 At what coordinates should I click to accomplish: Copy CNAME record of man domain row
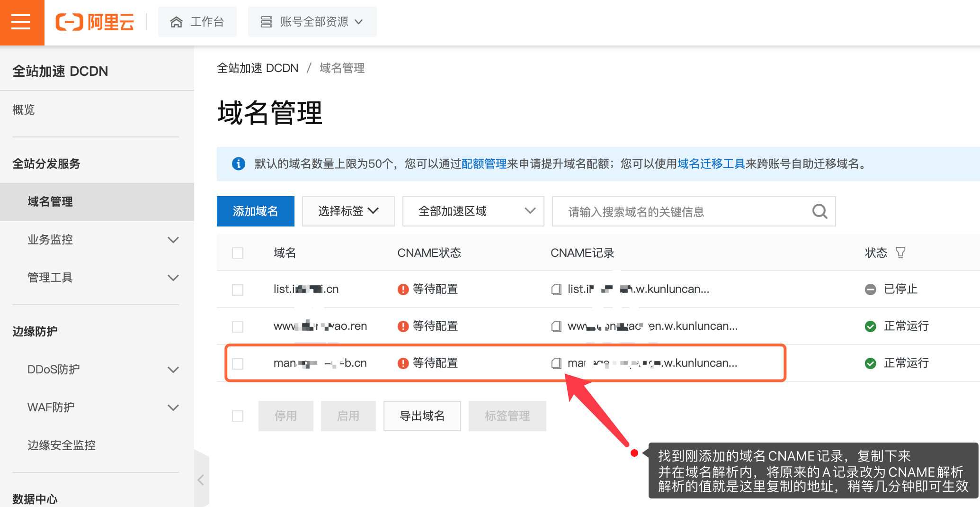(x=556, y=363)
